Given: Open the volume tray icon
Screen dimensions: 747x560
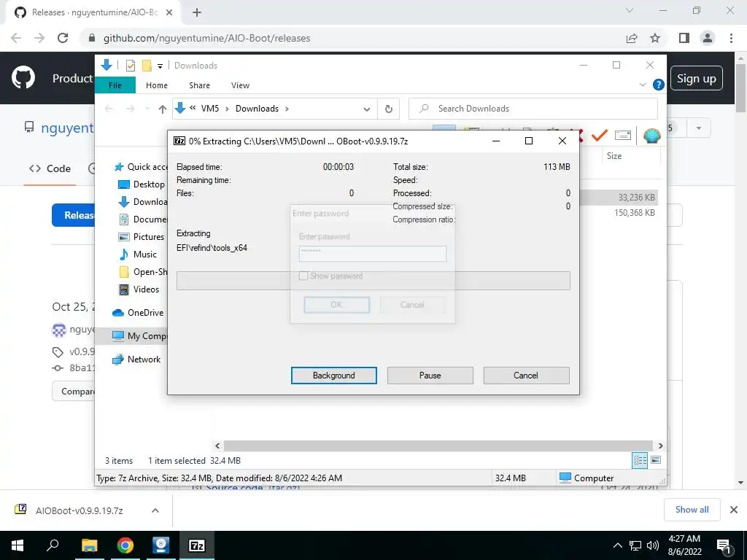Looking at the screenshot, I should 653,545.
